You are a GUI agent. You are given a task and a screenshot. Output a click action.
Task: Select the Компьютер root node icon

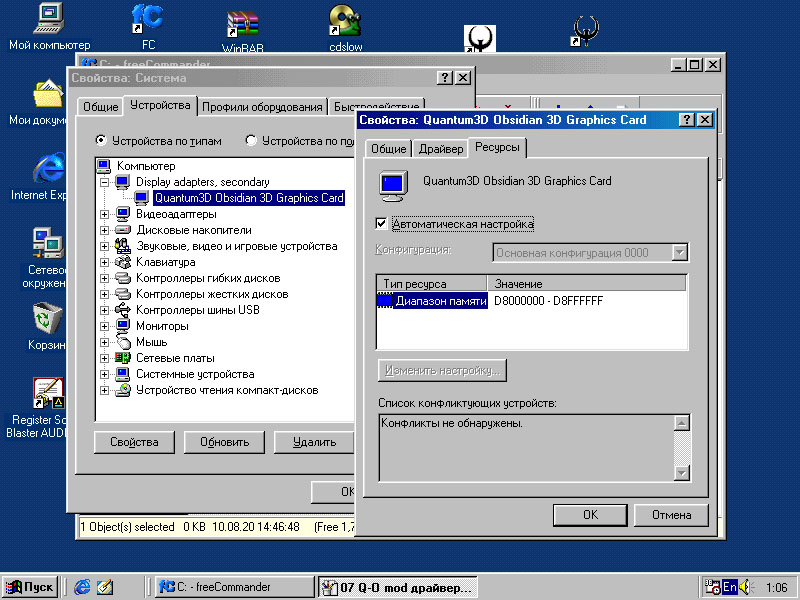[104, 166]
